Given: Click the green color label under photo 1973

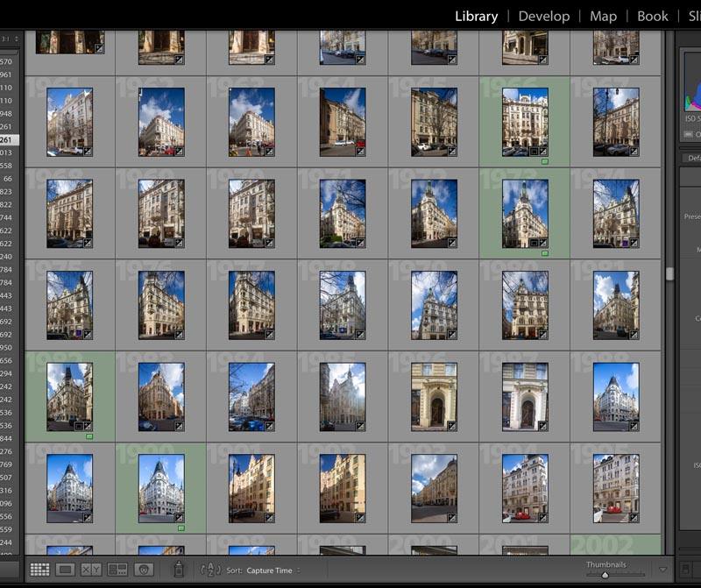Looking at the screenshot, I should (x=544, y=253).
